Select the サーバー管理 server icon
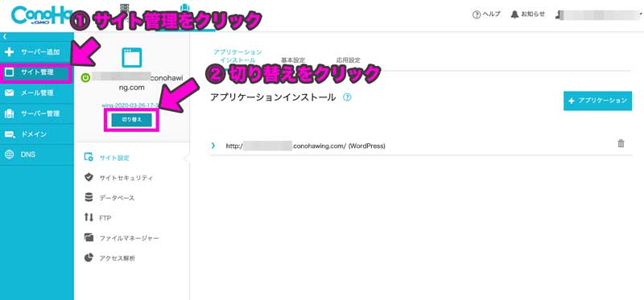 pyautogui.click(x=9, y=113)
